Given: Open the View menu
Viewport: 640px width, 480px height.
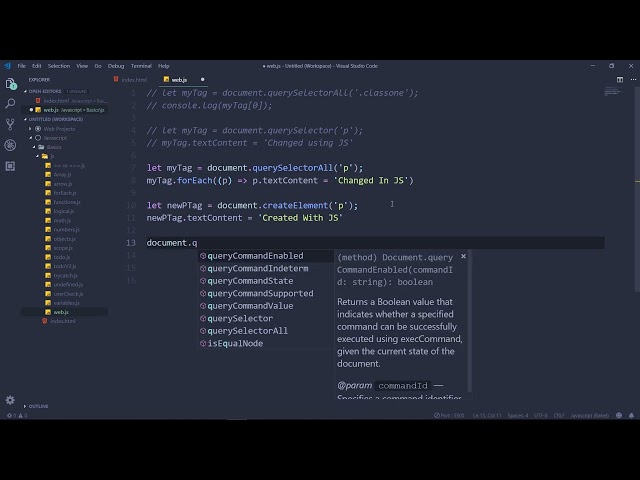Looking at the screenshot, I should pos(82,66).
